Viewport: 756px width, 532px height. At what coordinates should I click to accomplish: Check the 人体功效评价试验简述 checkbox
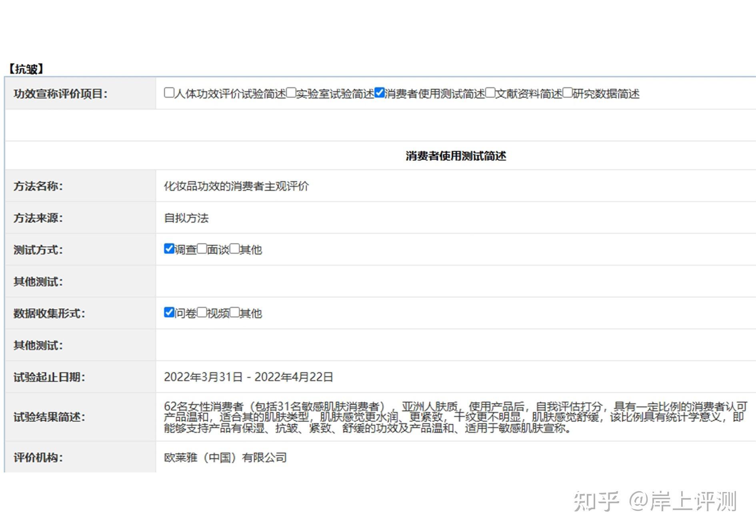(169, 93)
